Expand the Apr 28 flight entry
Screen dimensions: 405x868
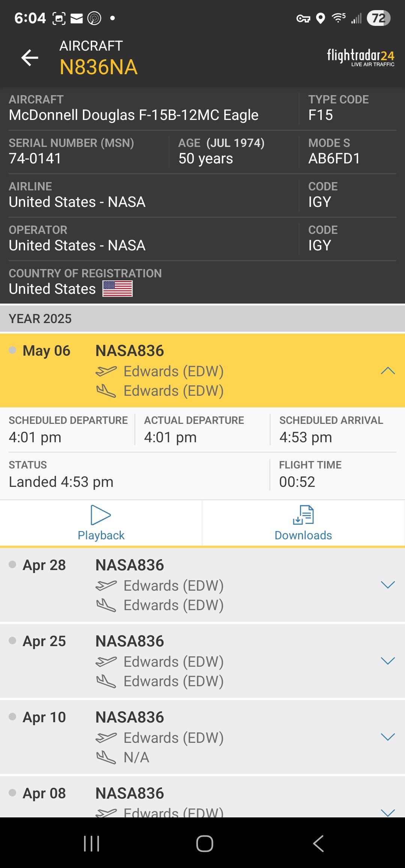point(388,585)
